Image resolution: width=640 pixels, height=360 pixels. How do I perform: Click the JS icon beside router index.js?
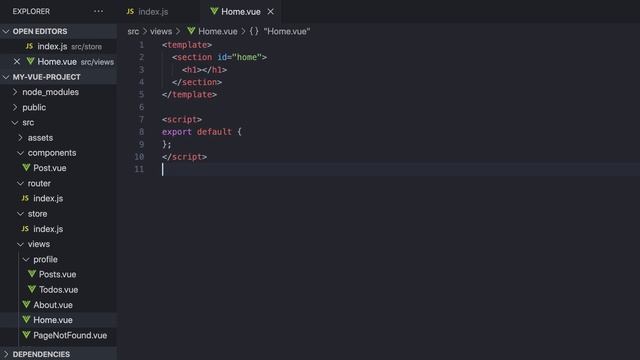[25, 198]
